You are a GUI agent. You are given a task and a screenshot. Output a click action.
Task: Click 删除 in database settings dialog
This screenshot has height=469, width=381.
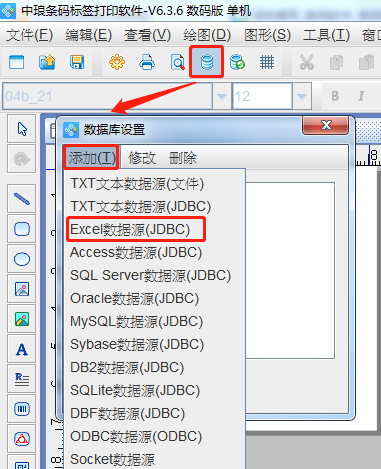click(x=183, y=158)
